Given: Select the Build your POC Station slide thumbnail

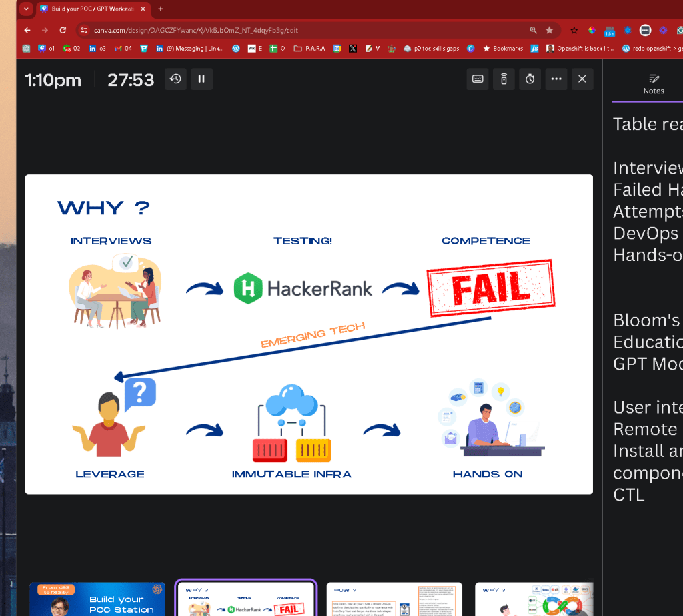Looking at the screenshot, I should click(x=97, y=599).
